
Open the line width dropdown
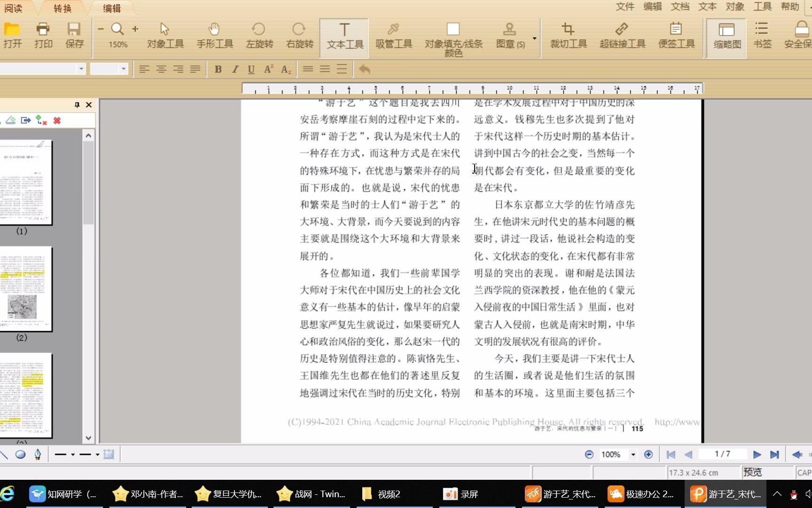tap(97, 454)
